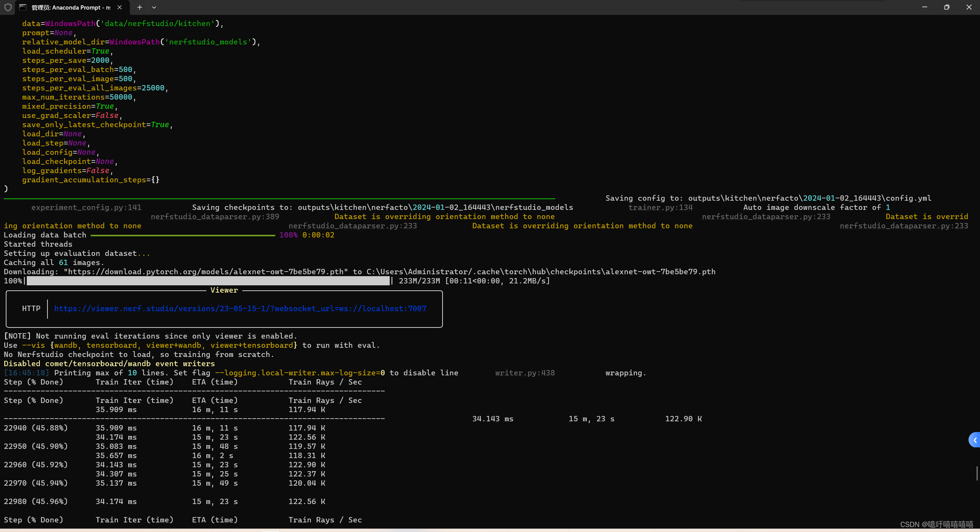Screen dimensions: 980x532
Task: Click '22960 (45.92%)' step entry
Action: click(x=36, y=465)
